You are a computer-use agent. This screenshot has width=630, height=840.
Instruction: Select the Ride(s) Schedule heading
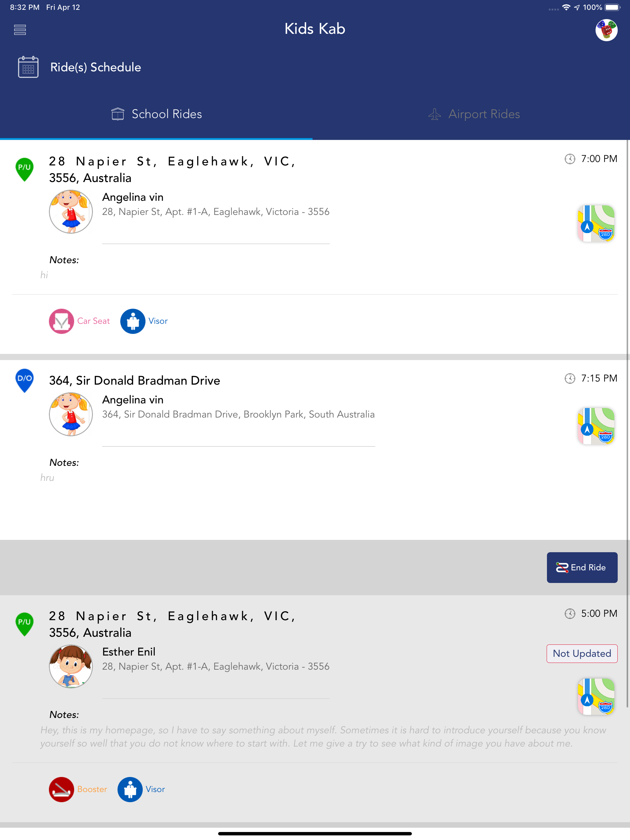[x=96, y=67]
